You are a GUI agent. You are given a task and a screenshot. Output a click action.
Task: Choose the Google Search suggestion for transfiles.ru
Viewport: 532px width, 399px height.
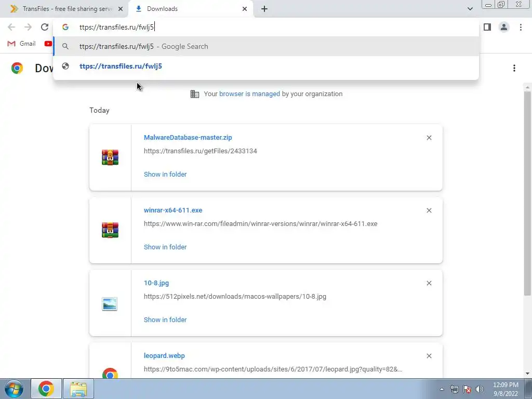point(266,46)
